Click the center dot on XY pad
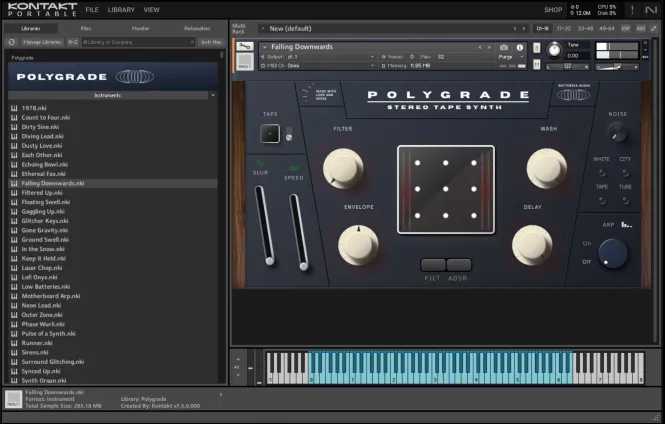 (x=446, y=189)
